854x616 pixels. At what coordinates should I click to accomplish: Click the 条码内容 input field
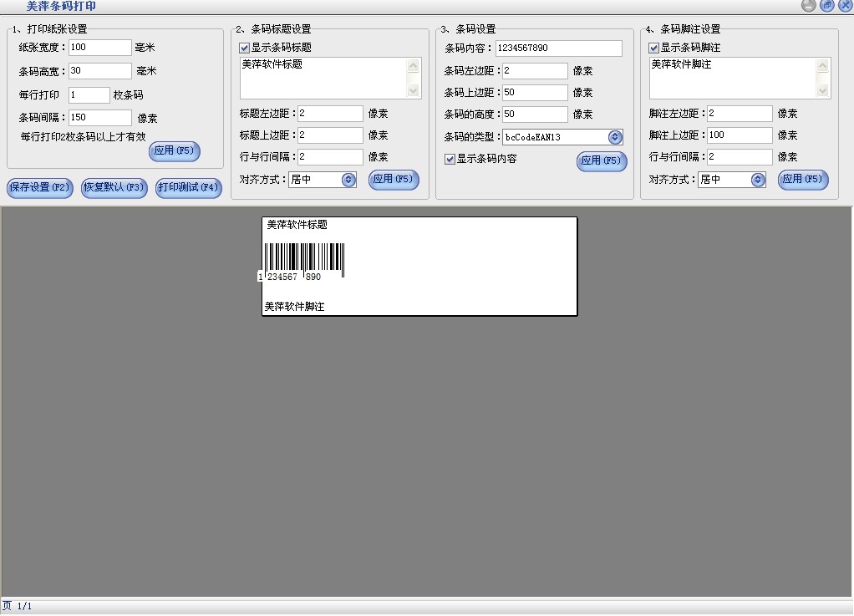pyautogui.click(x=558, y=48)
